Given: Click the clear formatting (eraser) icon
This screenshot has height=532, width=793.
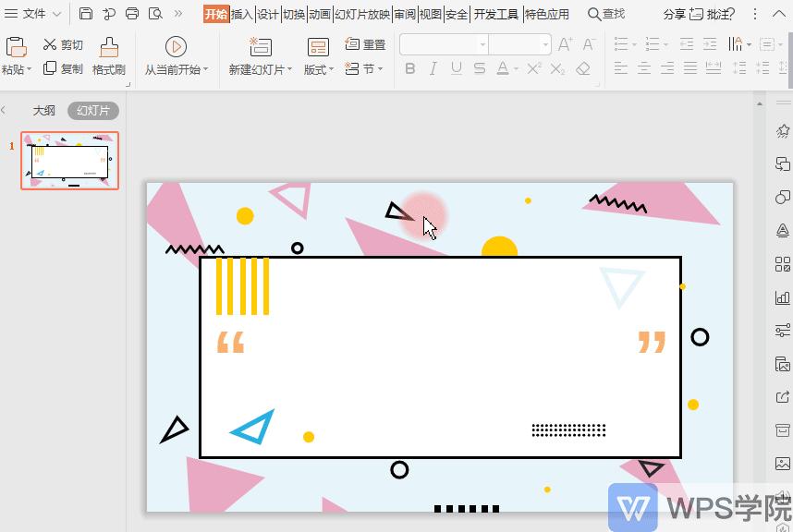Looking at the screenshot, I should coord(585,68).
